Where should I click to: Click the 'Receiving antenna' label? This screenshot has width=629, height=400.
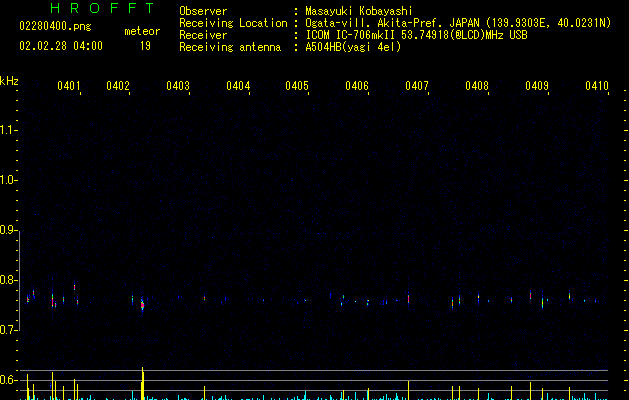[230, 47]
